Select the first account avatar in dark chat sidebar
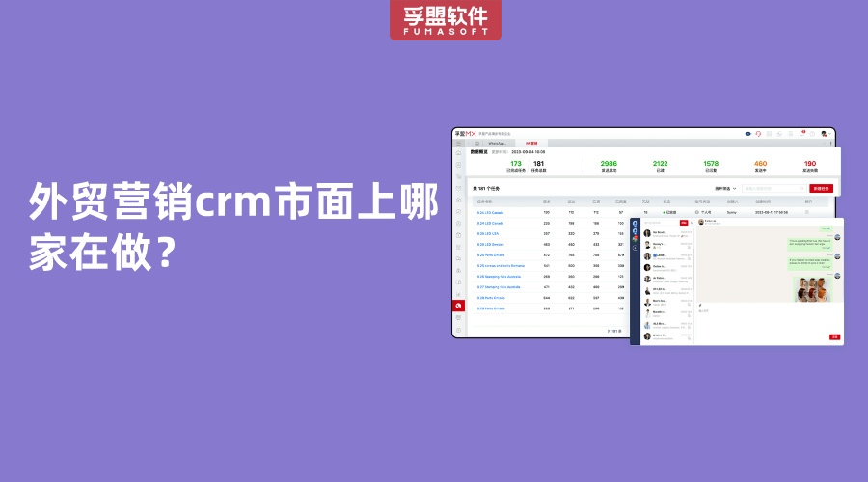Screen dimensions: 868x482 (635, 224)
